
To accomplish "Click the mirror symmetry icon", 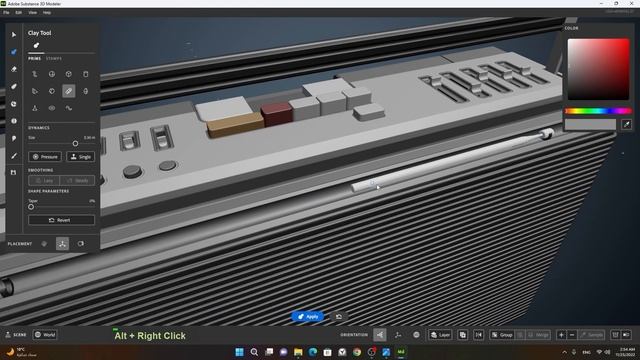I will point(478,335).
